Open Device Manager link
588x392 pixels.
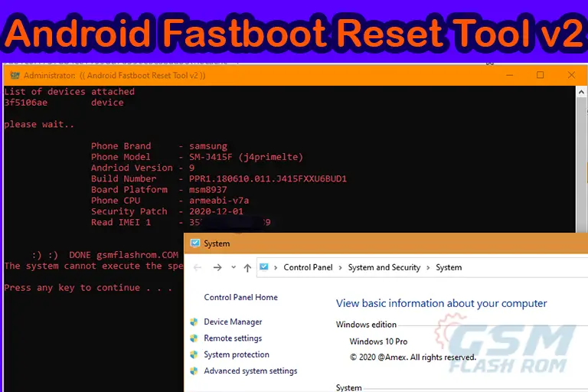[233, 322]
